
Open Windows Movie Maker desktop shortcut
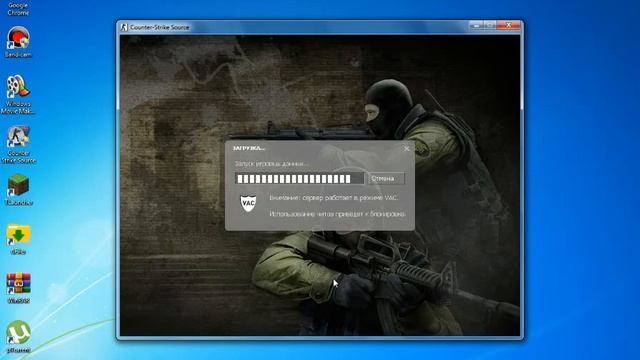tap(18, 94)
